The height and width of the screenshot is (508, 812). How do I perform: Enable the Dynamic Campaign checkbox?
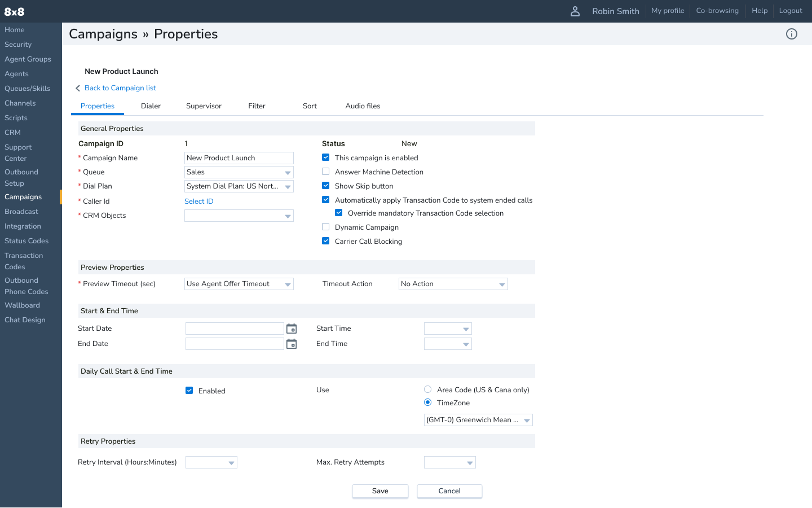click(326, 227)
